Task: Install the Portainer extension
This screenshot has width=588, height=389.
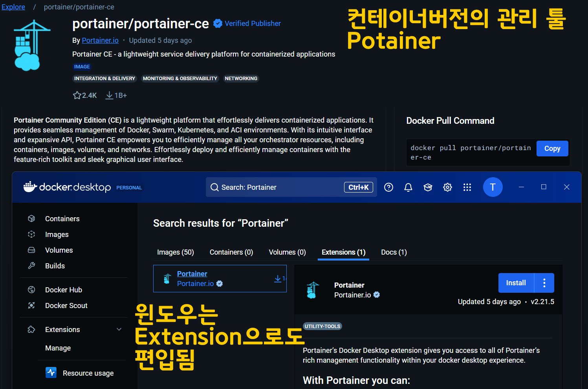Action: (516, 283)
